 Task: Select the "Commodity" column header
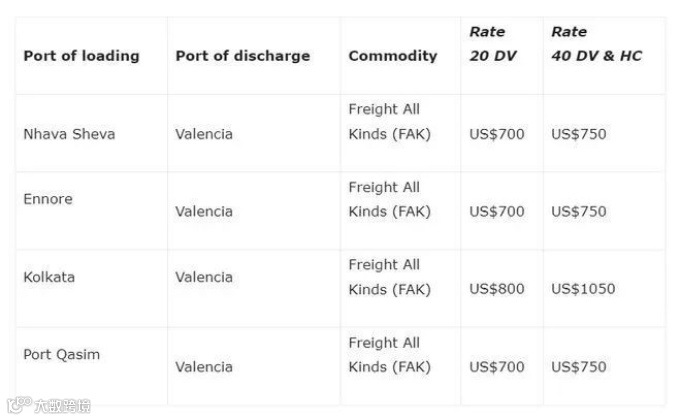pyautogui.click(x=392, y=56)
